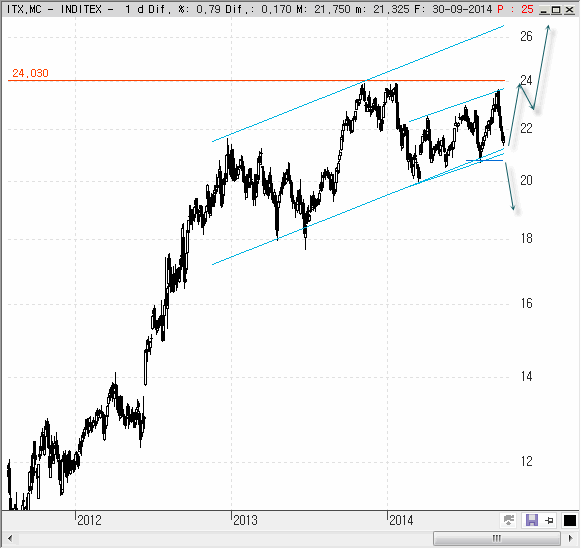
Task: Click the horizontal scrollbar right arrow
Action: click(x=571, y=538)
